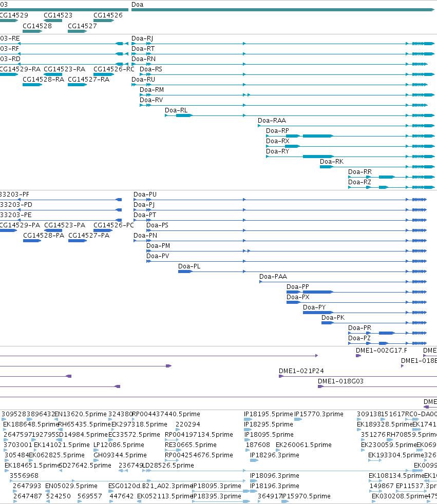Select EST GH09344.5prime label
Image resolution: width=437 pixels, height=504 pixels.
[x=120, y=456]
